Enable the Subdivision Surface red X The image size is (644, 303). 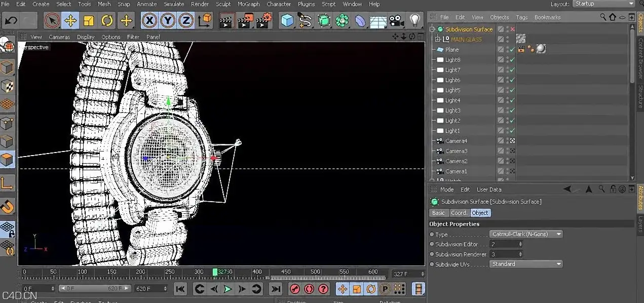(512, 29)
